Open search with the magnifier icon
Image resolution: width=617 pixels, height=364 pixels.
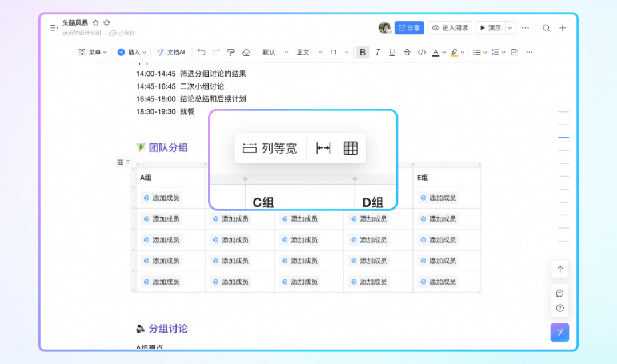(546, 27)
